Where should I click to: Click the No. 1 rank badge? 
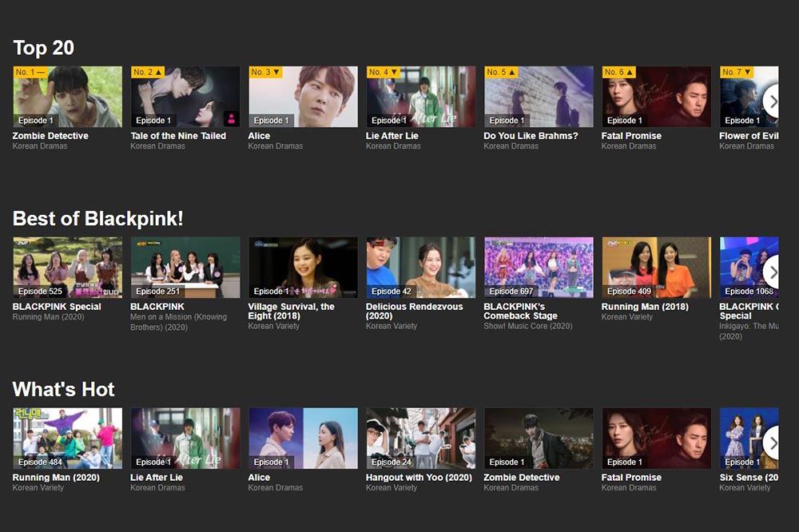(x=30, y=72)
